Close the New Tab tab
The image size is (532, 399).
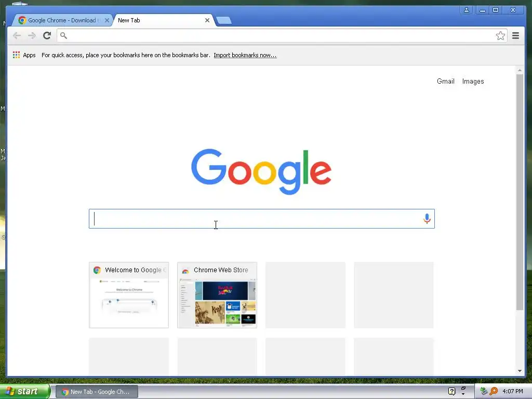point(207,20)
